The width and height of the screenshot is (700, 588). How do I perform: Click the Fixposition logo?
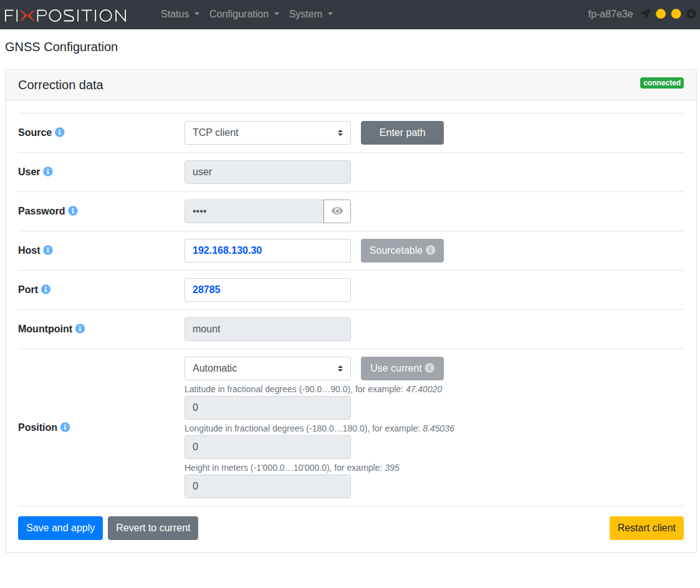point(65,15)
